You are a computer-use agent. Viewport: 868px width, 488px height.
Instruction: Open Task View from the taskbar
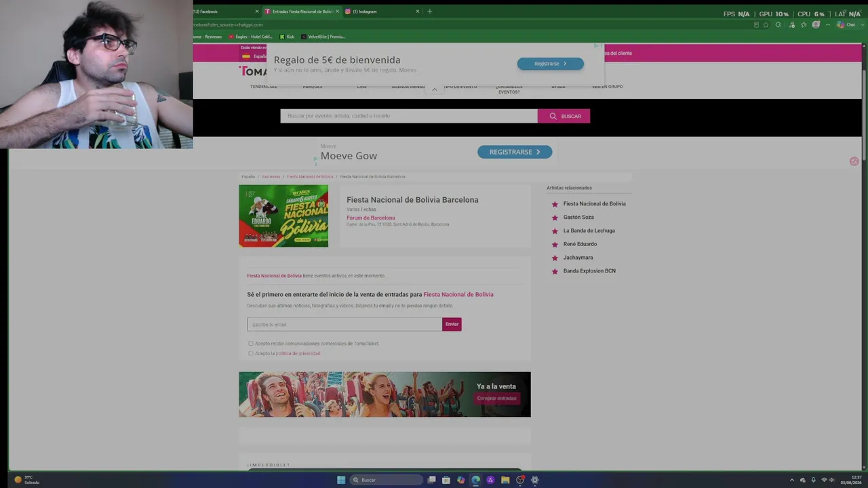(431, 480)
